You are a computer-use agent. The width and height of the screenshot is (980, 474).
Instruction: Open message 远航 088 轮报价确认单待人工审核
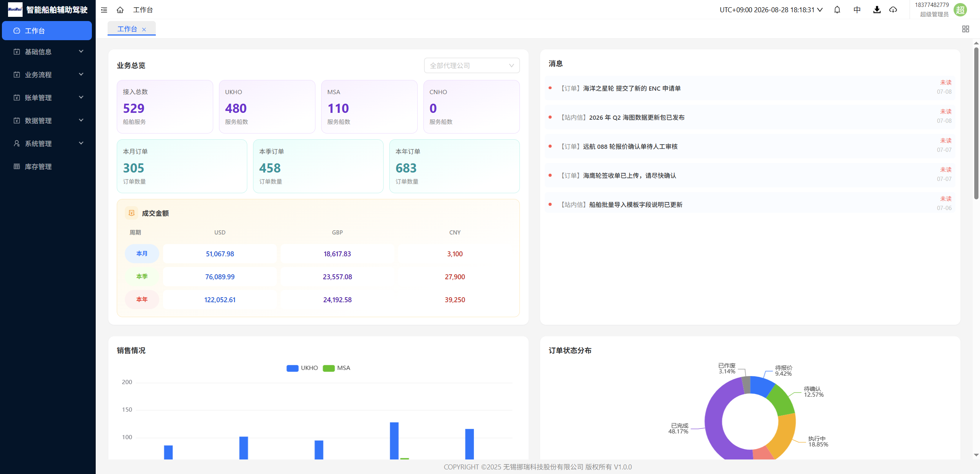pyautogui.click(x=750, y=146)
